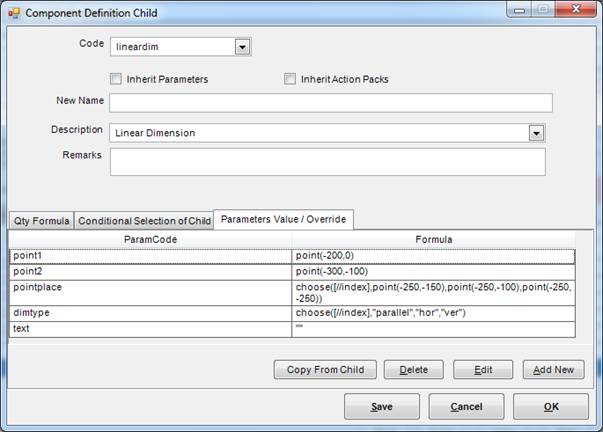Switch to the Qty Formula tab

click(x=41, y=221)
